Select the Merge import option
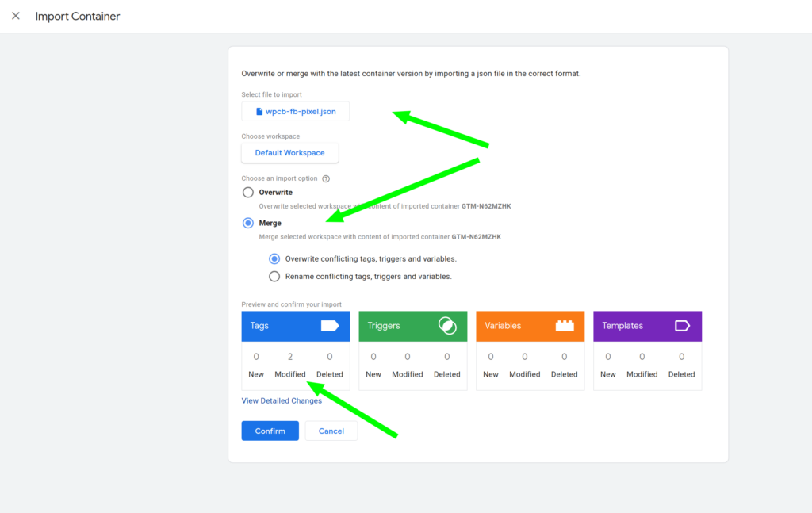The width and height of the screenshot is (812, 513). [248, 224]
